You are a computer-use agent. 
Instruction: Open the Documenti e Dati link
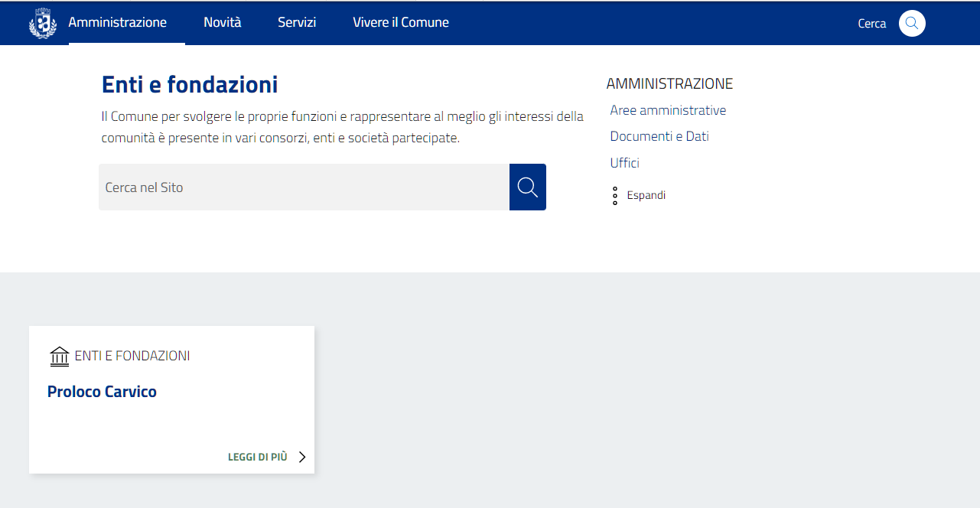[659, 136]
